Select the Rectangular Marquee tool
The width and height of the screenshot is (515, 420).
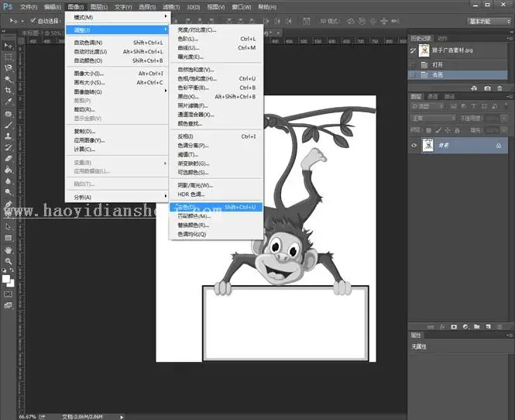point(9,57)
